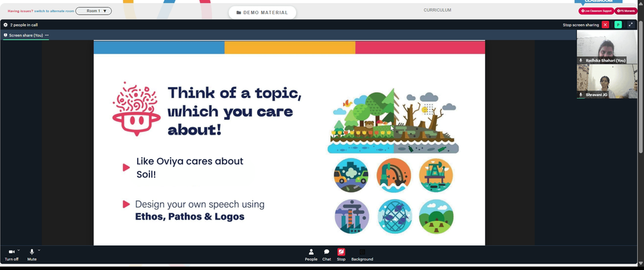Click the pink brain mascot on the slide
The width and height of the screenshot is (644, 270).
coord(137,108)
